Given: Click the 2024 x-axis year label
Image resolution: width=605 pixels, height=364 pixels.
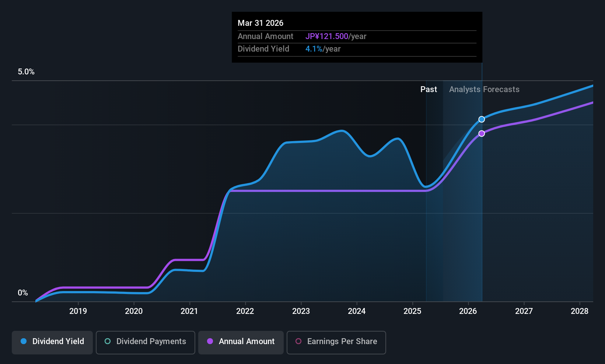Looking at the screenshot, I should coord(357,311).
